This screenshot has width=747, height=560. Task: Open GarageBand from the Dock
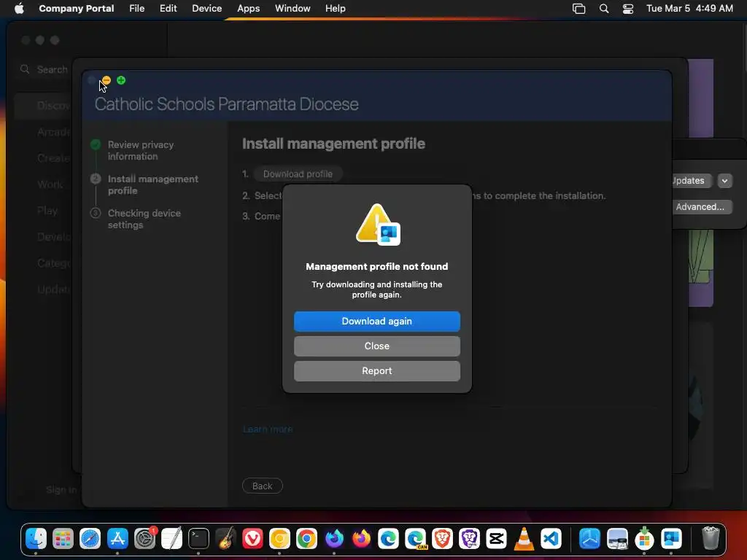click(x=226, y=539)
